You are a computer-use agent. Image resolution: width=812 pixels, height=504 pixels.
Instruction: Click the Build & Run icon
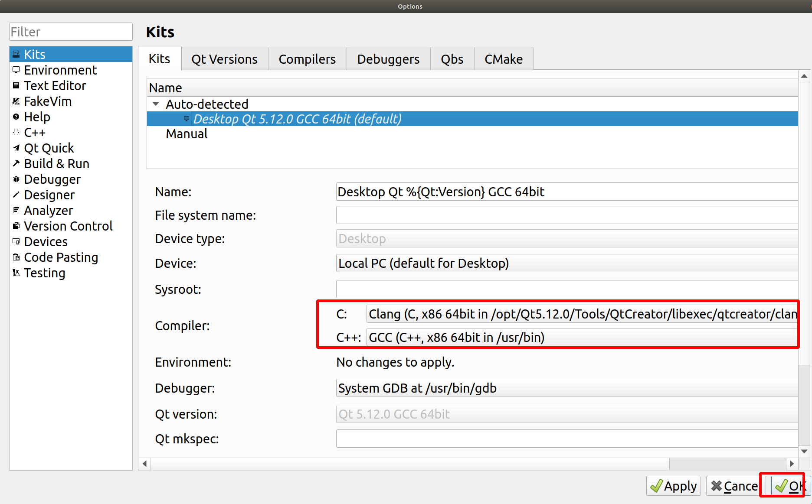coord(16,163)
